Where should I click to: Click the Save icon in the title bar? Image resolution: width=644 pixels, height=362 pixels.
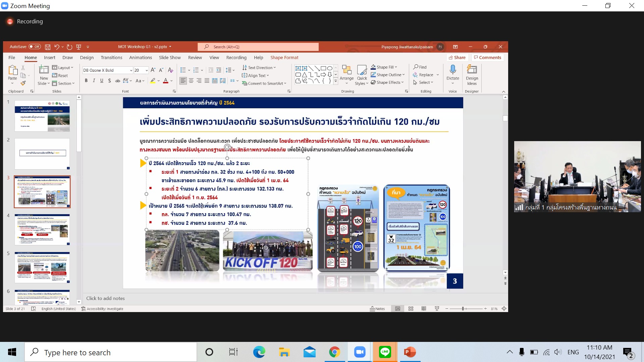coord(48,47)
